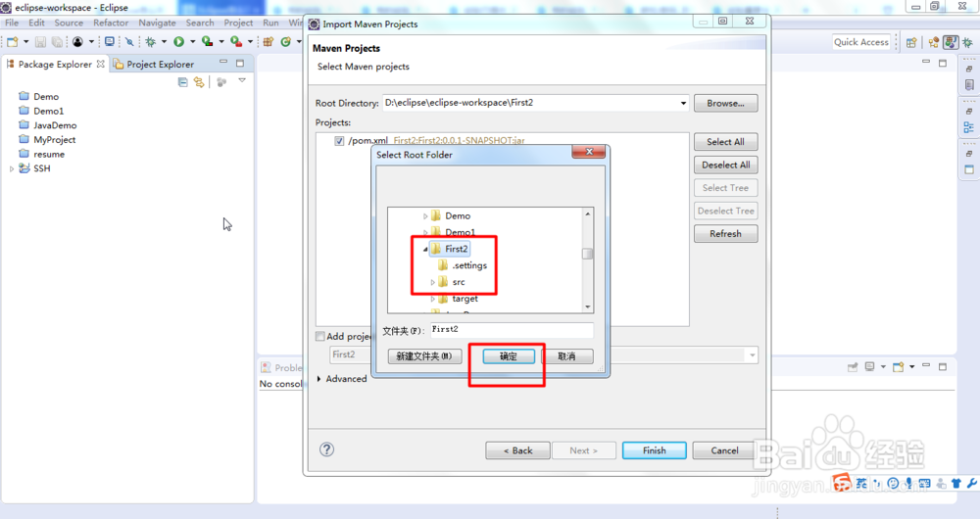Collapse All in Package Explorer toolbar

tap(182, 82)
